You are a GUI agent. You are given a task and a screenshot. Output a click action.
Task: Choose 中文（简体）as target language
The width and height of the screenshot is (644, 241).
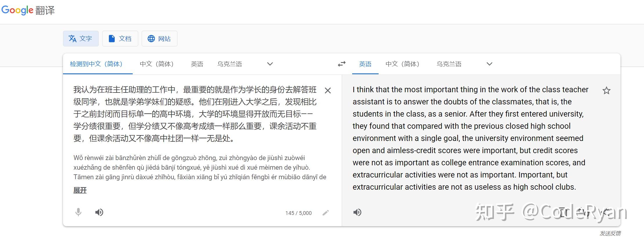tap(402, 64)
